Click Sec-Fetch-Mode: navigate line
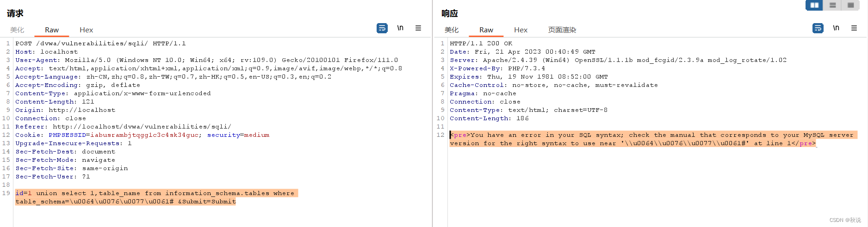This screenshot has height=227, width=868. pos(65,160)
